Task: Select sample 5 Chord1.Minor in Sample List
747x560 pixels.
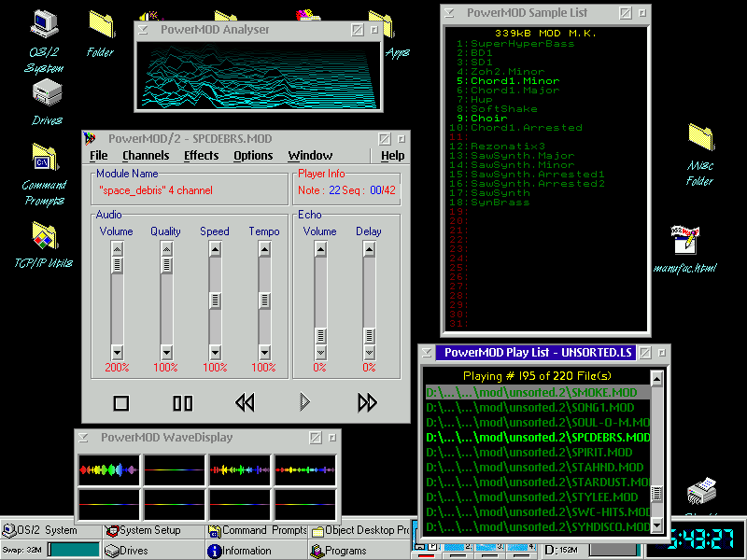Action: (508, 81)
